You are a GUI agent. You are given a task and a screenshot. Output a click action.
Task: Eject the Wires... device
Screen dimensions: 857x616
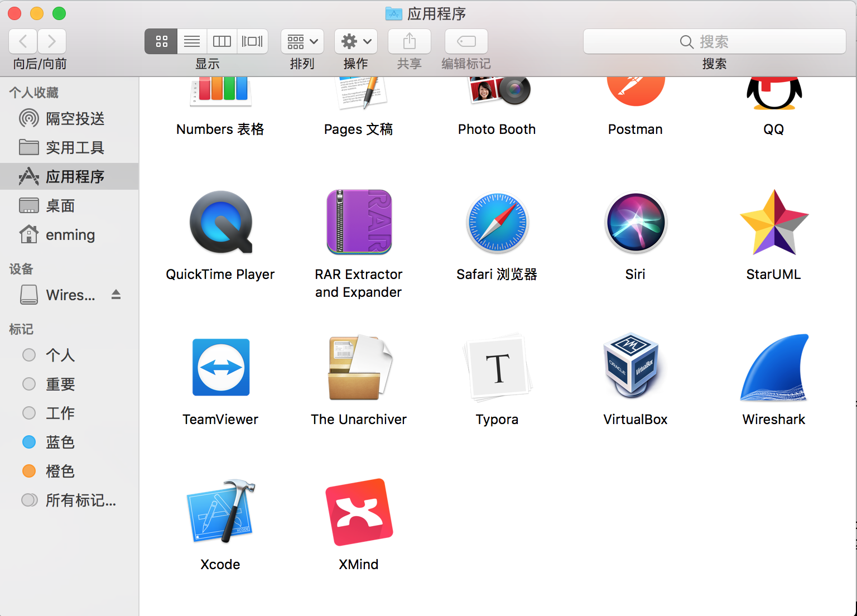(116, 295)
